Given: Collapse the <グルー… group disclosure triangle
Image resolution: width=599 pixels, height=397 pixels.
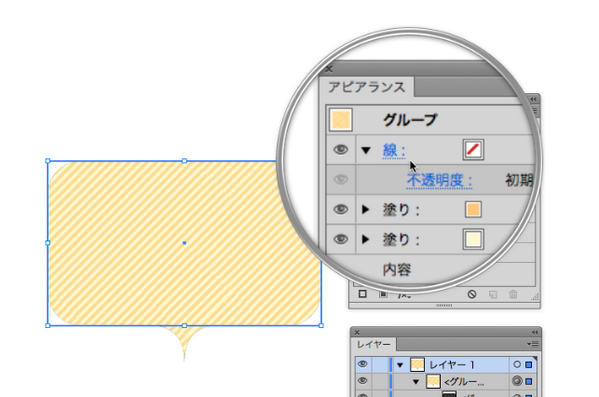Looking at the screenshot, I should [x=416, y=381].
